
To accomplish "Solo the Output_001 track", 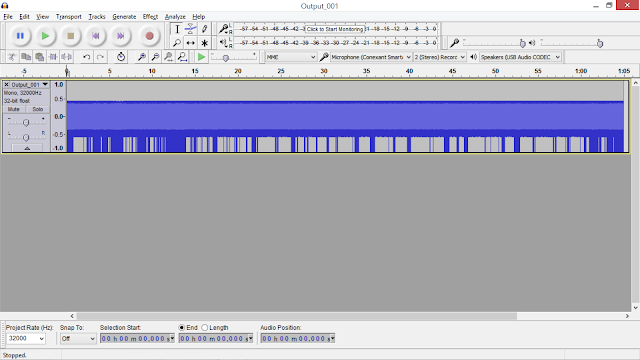I will pyautogui.click(x=38, y=109).
